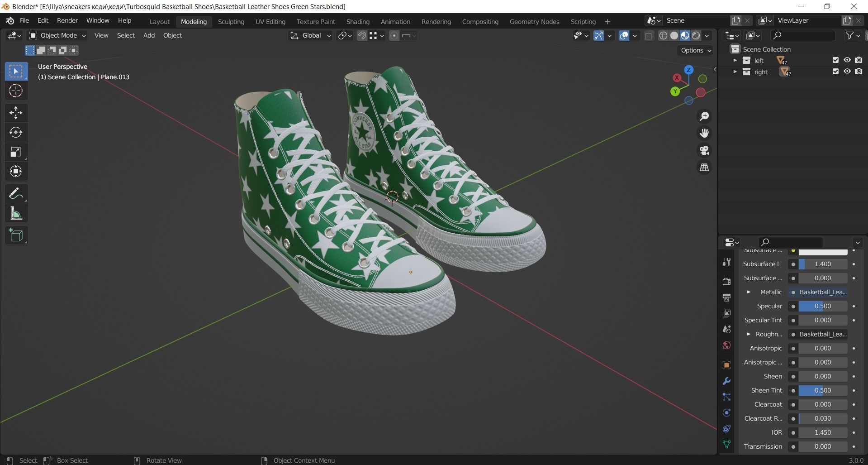The width and height of the screenshot is (868, 465).
Task: Hide the right collection in viewport
Action: (x=847, y=72)
